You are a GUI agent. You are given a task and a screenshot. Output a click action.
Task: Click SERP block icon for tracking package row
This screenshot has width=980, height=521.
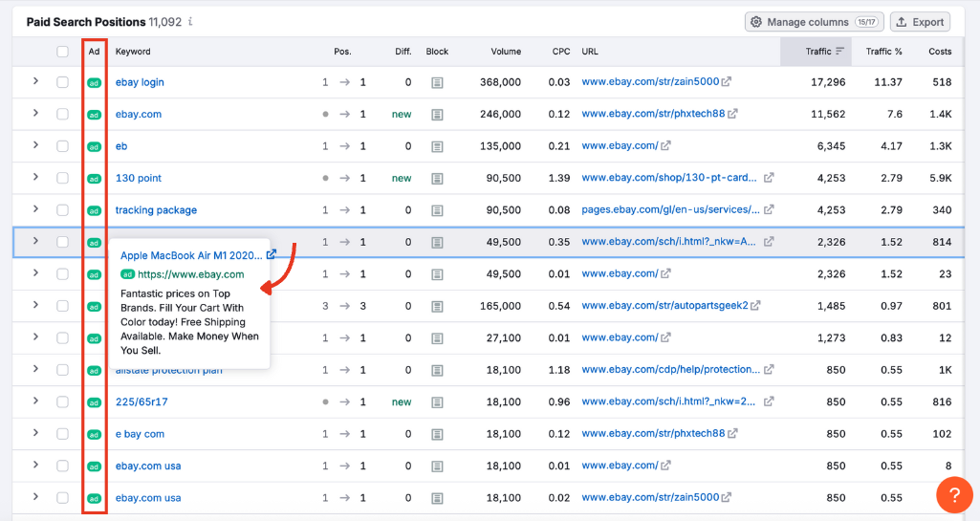(437, 210)
